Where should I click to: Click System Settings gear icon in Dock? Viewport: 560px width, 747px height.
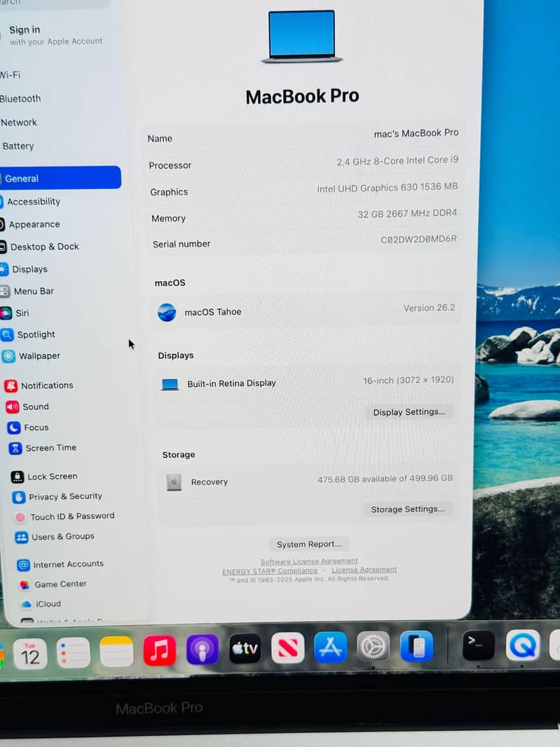(x=373, y=647)
